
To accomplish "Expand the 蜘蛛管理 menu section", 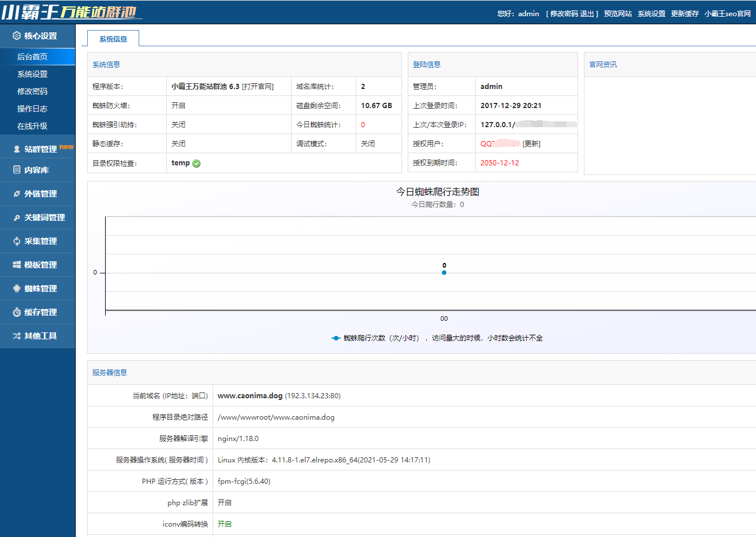I will click(38, 288).
